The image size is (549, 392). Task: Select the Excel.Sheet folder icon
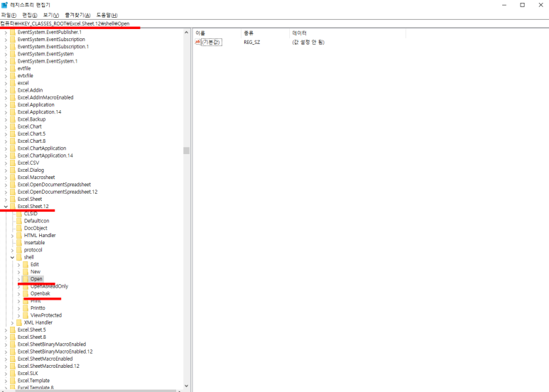click(x=13, y=199)
